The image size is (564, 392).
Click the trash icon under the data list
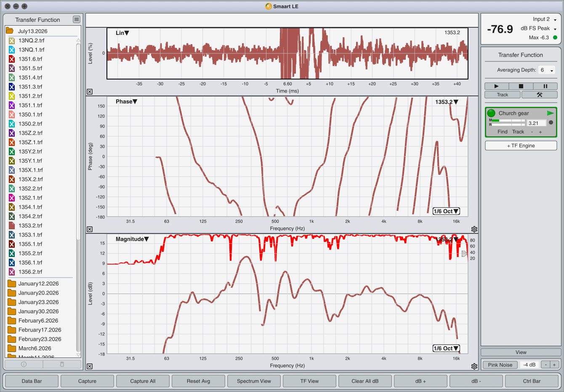coord(62,364)
